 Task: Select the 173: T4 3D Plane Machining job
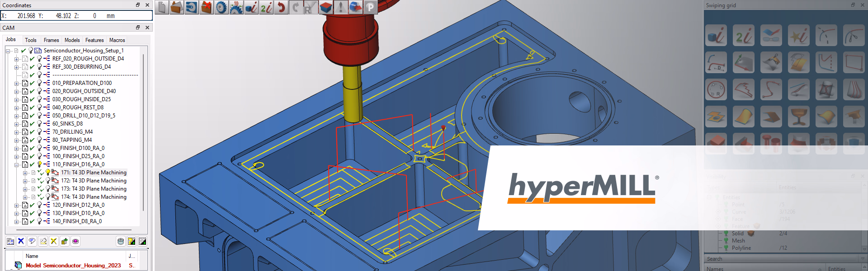pyautogui.click(x=94, y=189)
